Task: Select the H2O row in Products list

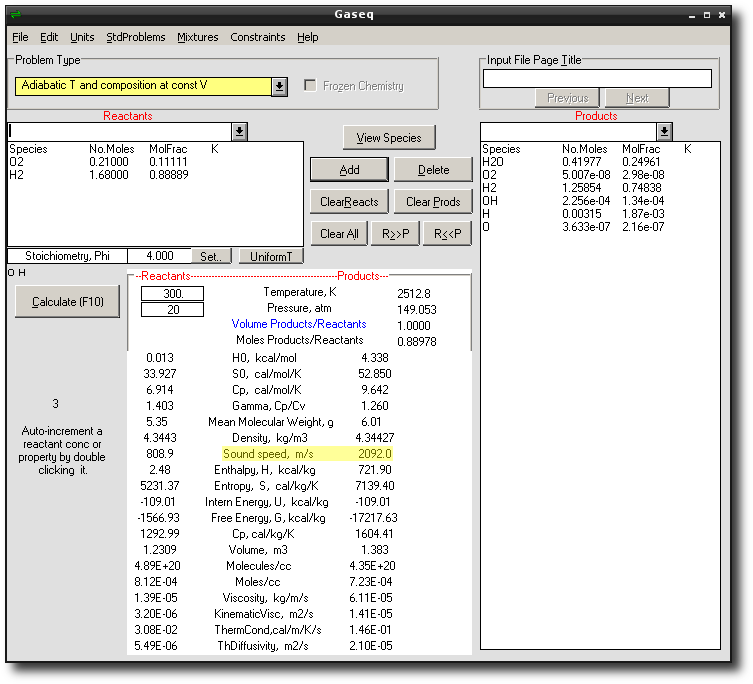Action: click(600, 162)
